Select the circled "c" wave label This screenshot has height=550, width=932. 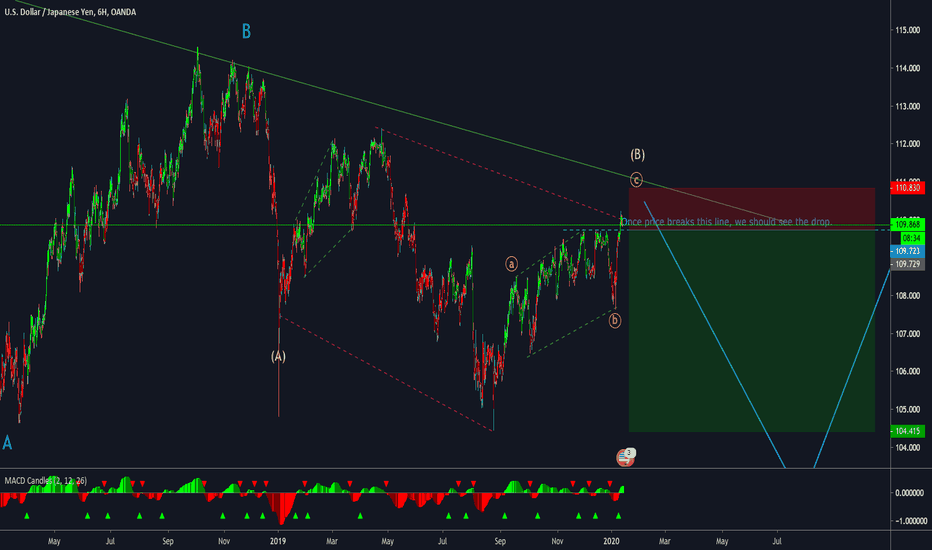pos(637,181)
